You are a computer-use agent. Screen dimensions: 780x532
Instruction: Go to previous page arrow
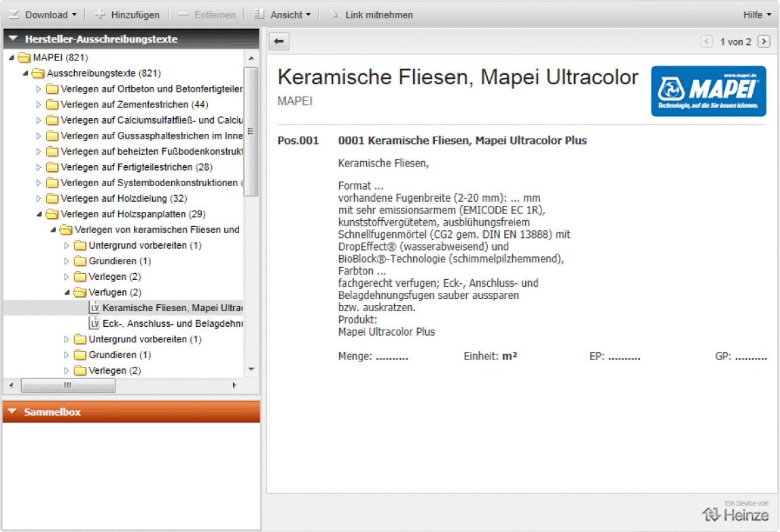tap(707, 41)
